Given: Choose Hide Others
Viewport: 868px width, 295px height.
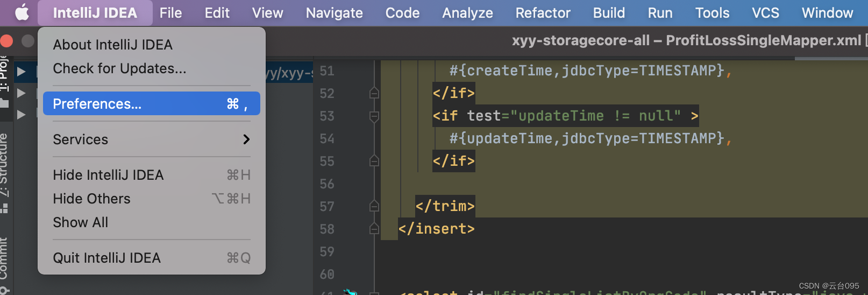Looking at the screenshot, I should click(x=152, y=199).
